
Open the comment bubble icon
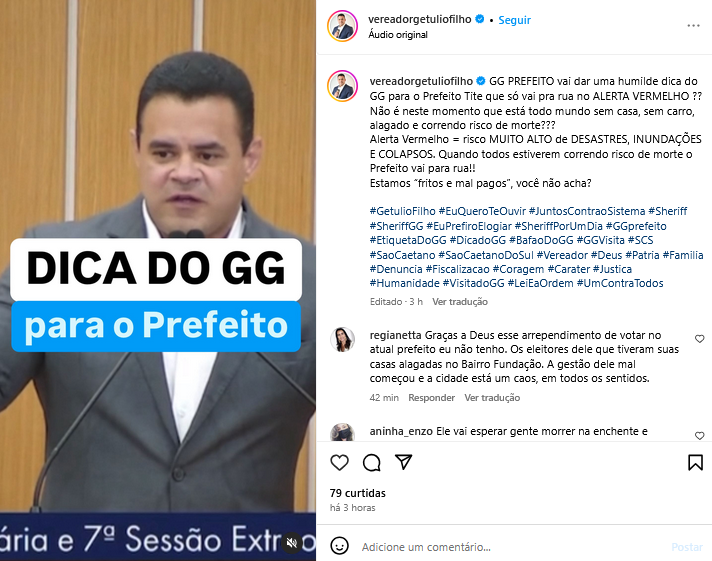tap(371, 462)
